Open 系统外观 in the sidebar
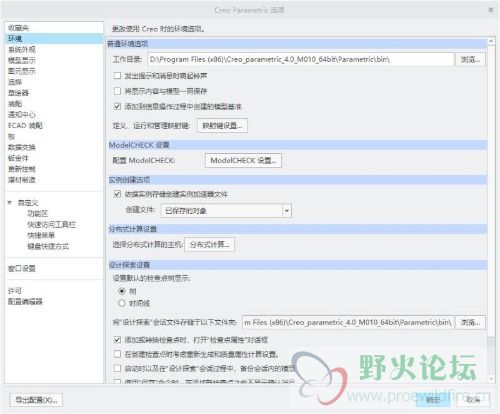This screenshot has height=414, width=500. coord(22,50)
